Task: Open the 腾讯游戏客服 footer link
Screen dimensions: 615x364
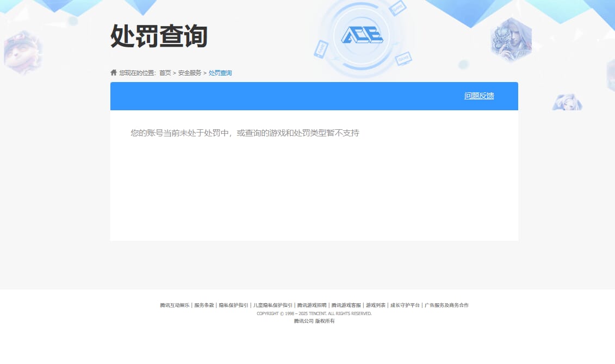Action: (x=346, y=305)
